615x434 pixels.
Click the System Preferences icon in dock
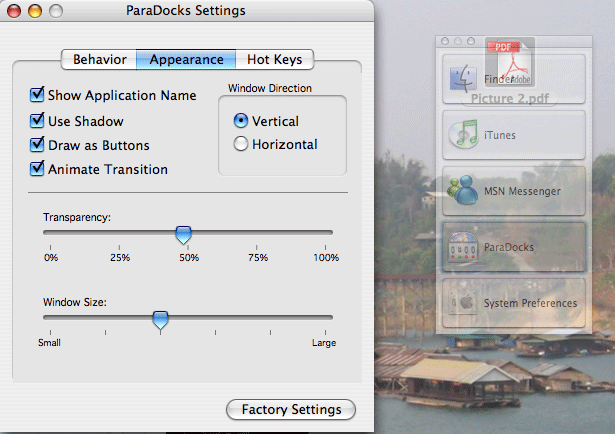[x=463, y=303]
